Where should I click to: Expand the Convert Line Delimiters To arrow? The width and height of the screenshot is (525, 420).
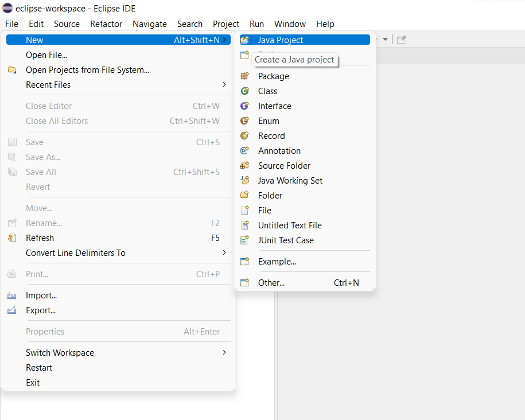[224, 252]
